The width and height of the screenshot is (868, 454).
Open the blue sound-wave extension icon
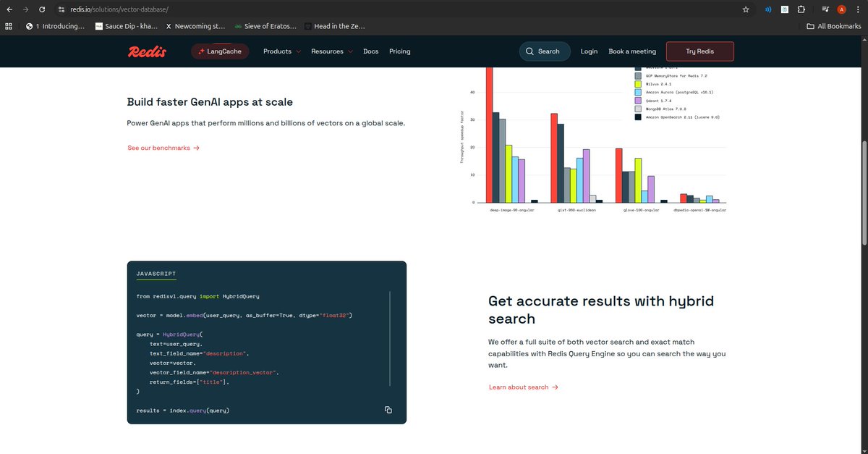(767, 9)
